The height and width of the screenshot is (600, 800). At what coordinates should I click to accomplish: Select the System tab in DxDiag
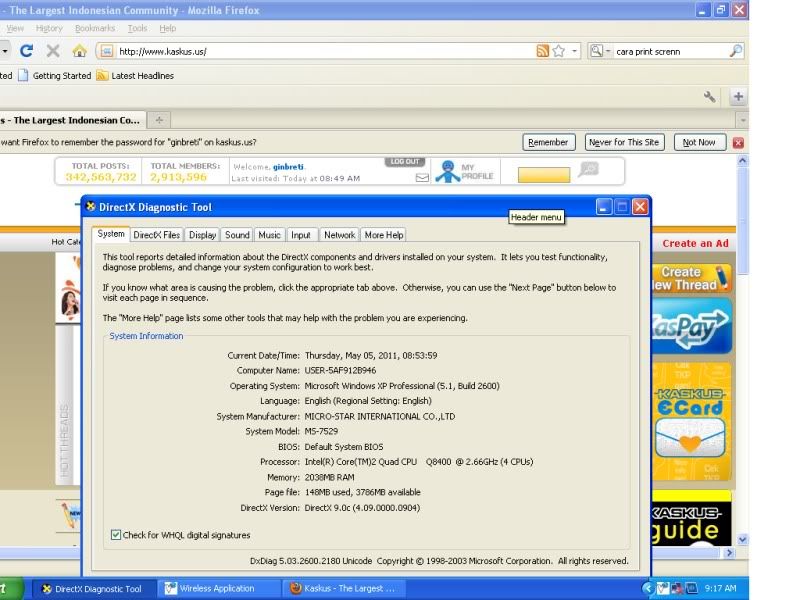pos(111,234)
